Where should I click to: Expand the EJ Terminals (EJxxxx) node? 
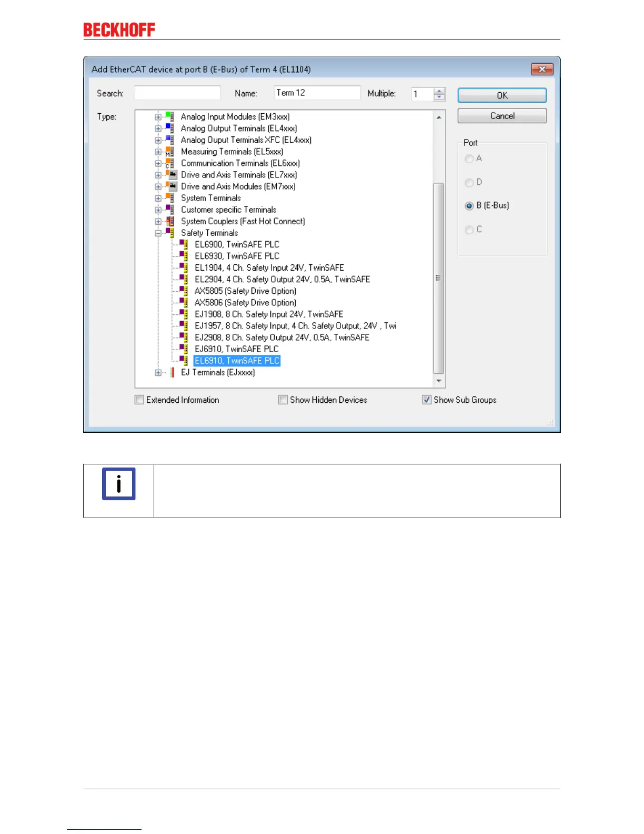coord(158,373)
